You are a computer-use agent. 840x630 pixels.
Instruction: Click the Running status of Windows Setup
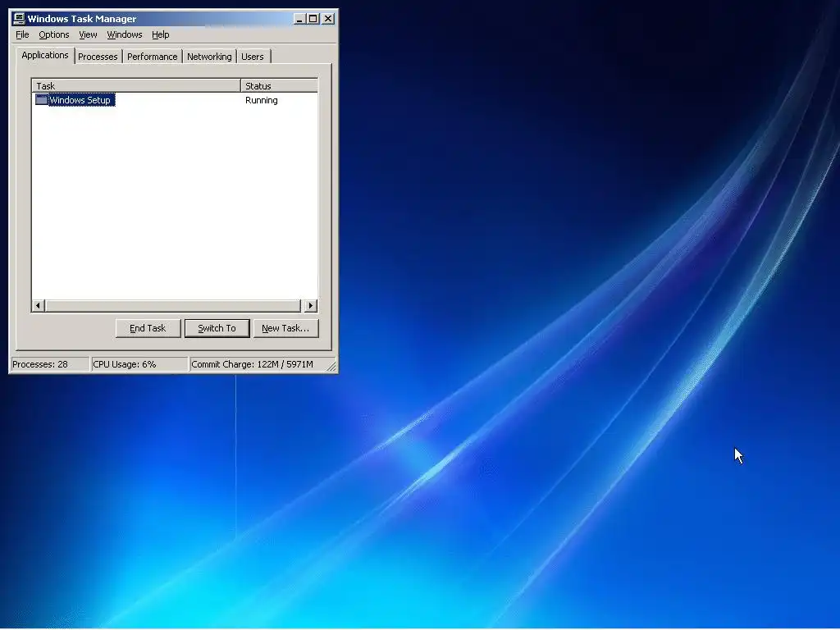(262, 100)
